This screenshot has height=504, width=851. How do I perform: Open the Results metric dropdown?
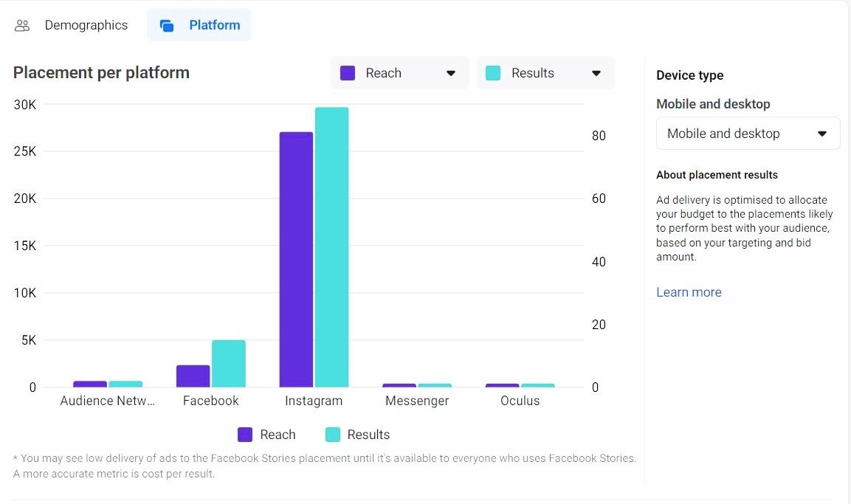tap(545, 73)
